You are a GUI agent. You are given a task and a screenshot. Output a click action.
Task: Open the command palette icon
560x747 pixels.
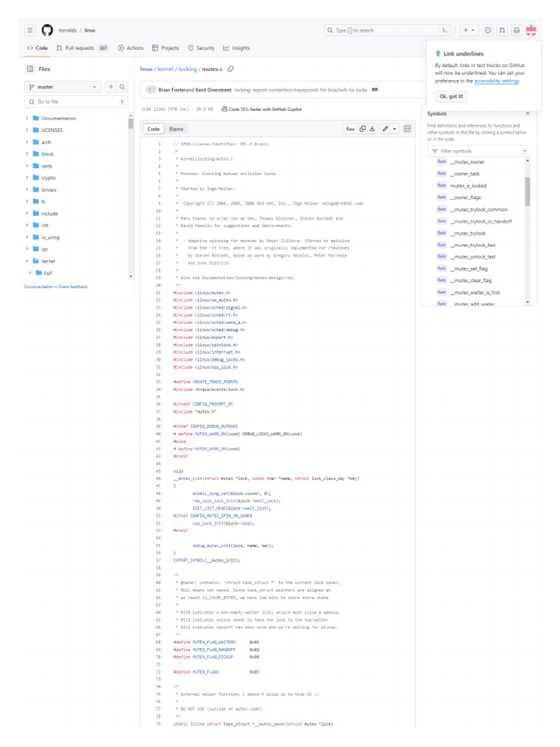[444, 30]
